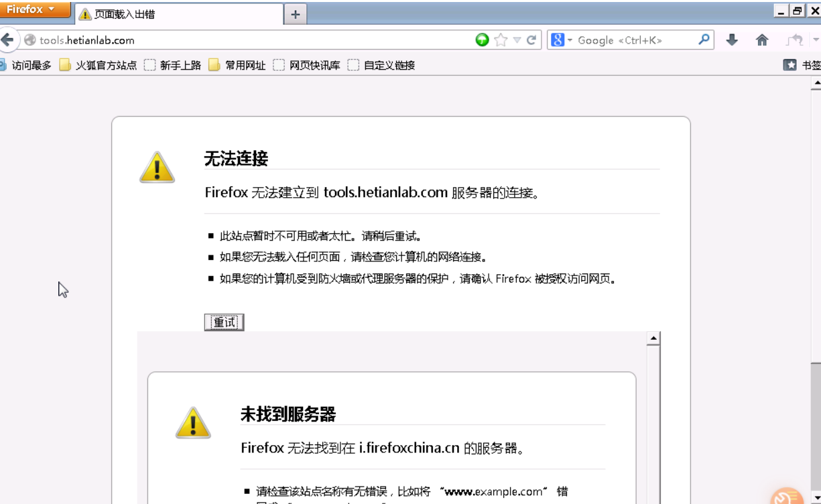Viewport: 821px width, 504px height.
Task: Click the undo arrow toolbar icon
Action: point(795,40)
